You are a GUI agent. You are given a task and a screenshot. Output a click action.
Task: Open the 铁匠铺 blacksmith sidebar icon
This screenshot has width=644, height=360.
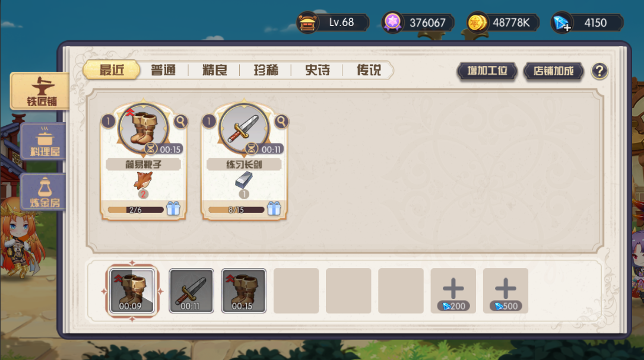(x=40, y=91)
